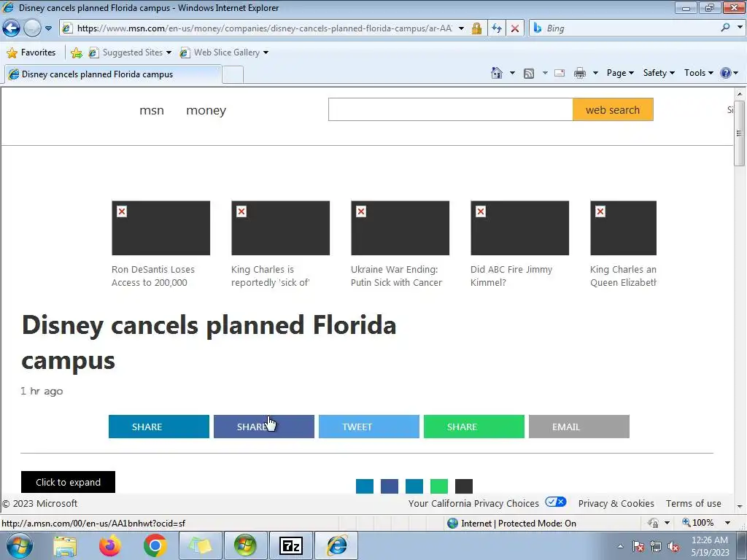Click the Click to expand button

pos(68,482)
